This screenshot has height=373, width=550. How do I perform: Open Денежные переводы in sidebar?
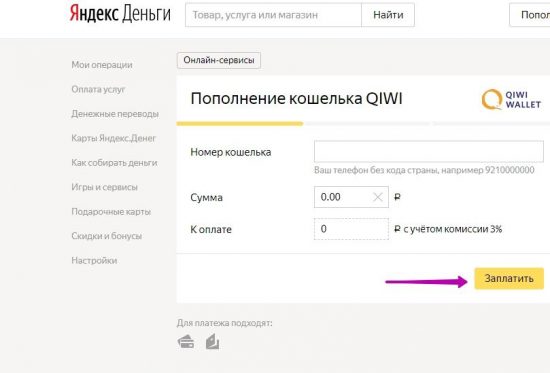(115, 114)
